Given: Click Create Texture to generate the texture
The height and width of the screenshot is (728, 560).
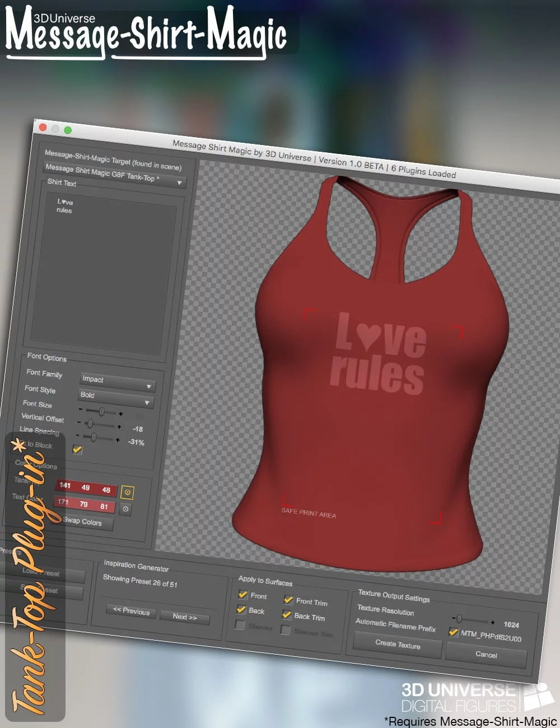Looking at the screenshot, I should click(398, 646).
